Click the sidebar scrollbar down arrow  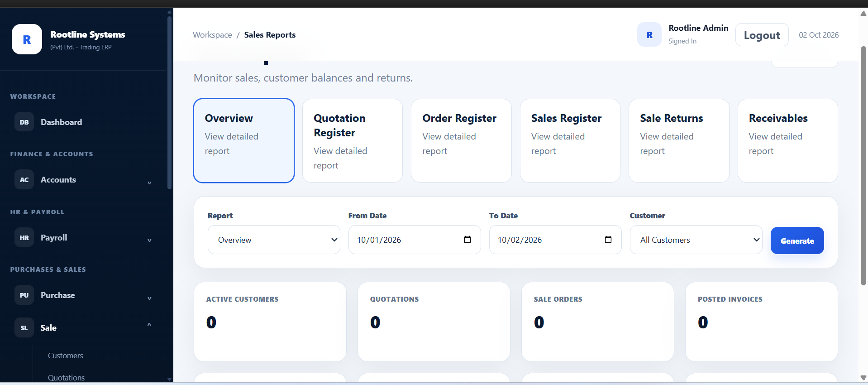tap(169, 379)
